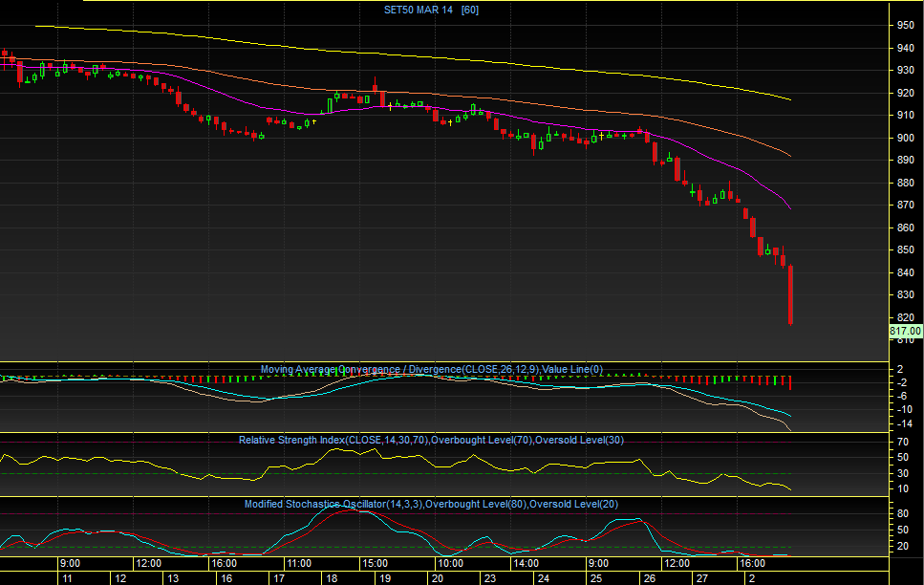Select the 14:00 time axis marker
The image size is (924, 585).
click(524, 563)
